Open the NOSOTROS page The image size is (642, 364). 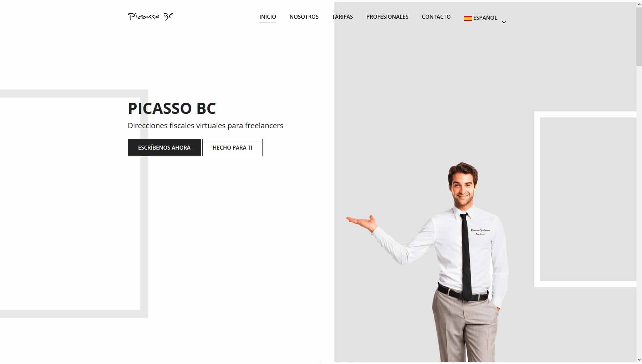(x=304, y=17)
